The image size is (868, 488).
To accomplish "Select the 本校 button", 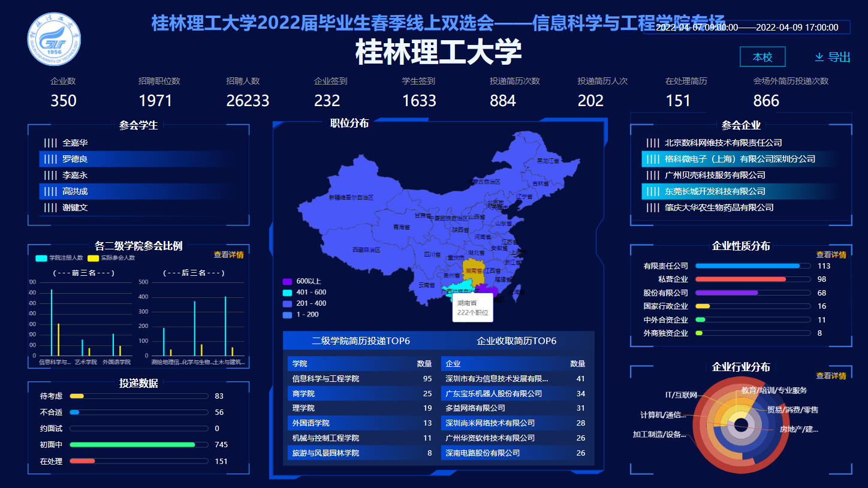I will click(x=762, y=57).
